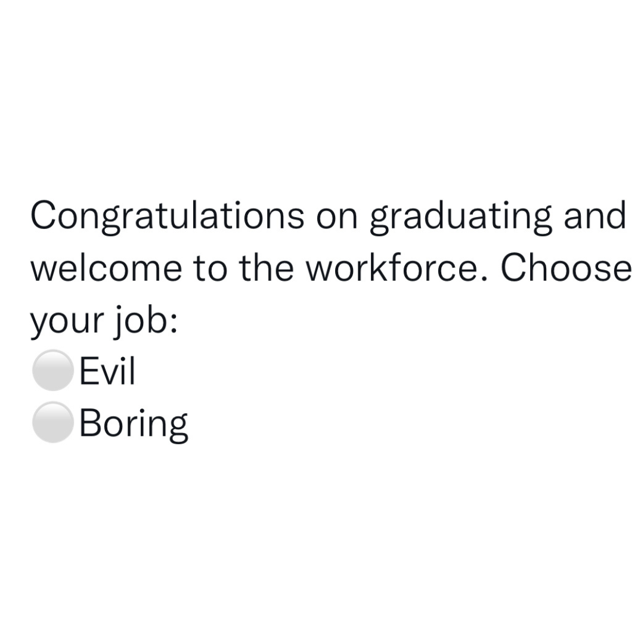The height and width of the screenshot is (644, 644).
Task: Click the word Congratulations
Action: coord(168,217)
